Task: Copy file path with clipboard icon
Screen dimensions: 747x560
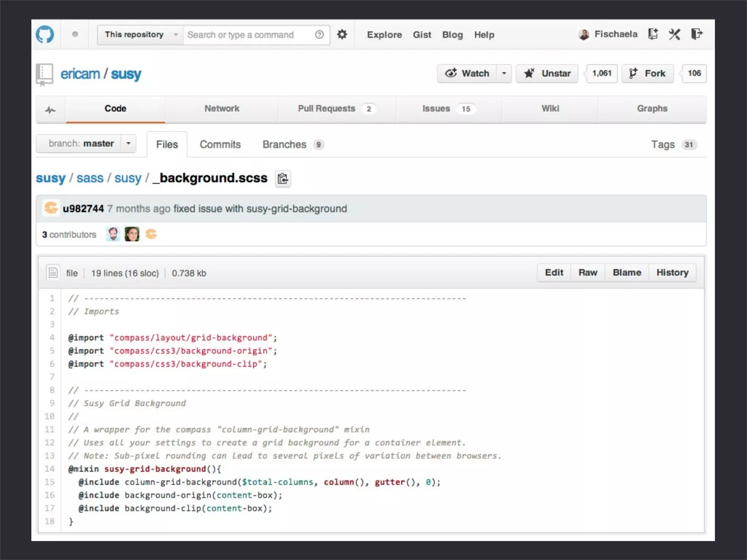Action: click(x=283, y=179)
